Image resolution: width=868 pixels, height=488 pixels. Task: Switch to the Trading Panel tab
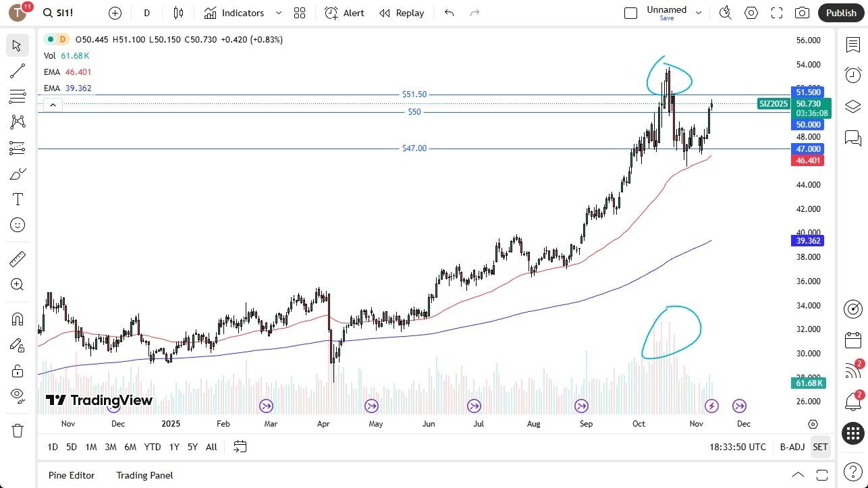click(x=144, y=475)
